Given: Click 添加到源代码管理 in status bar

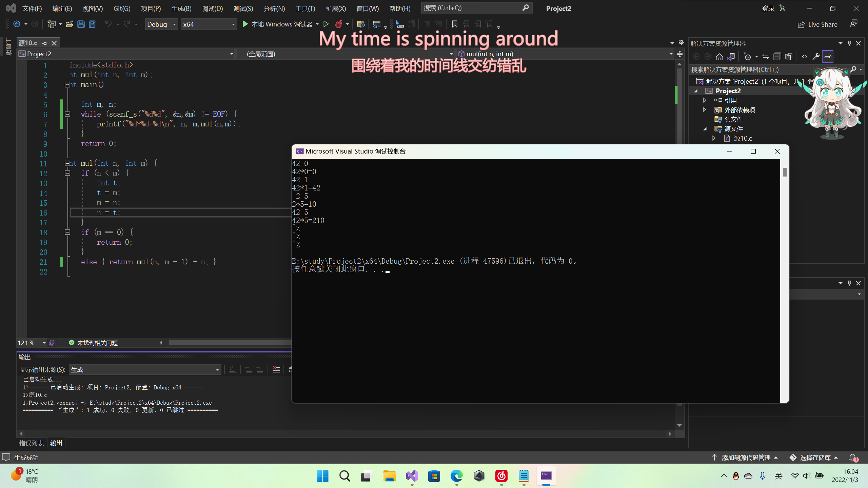Looking at the screenshot, I should (746, 457).
